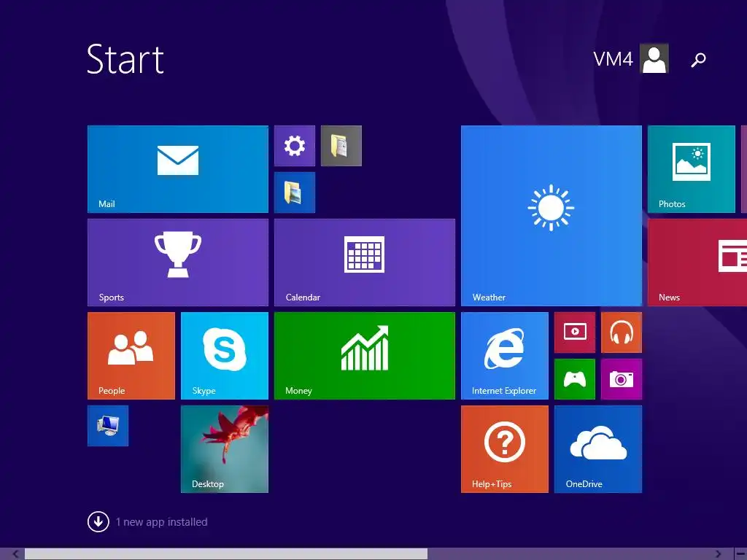Open the Calendar tile
The width and height of the screenshot is (747, 560).
365,262
